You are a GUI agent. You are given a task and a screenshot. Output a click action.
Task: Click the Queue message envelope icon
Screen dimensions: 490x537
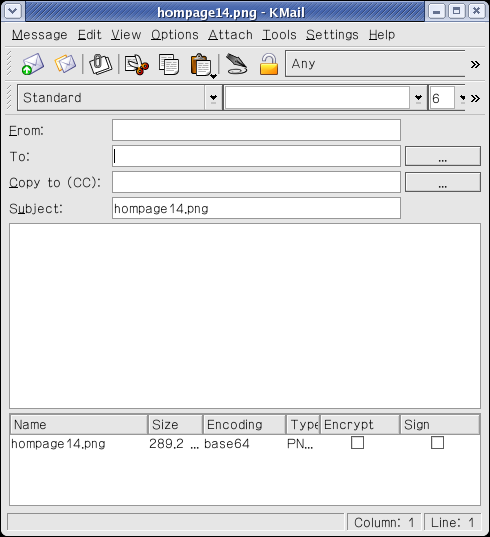tap(65, 64)
